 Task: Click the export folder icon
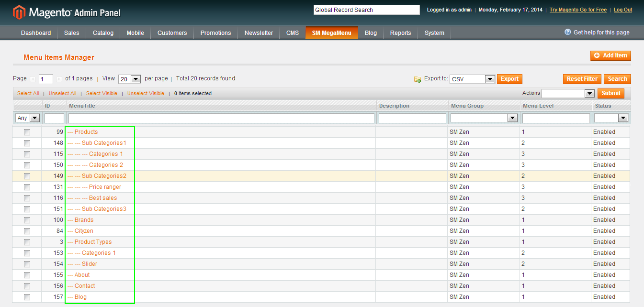418,79
